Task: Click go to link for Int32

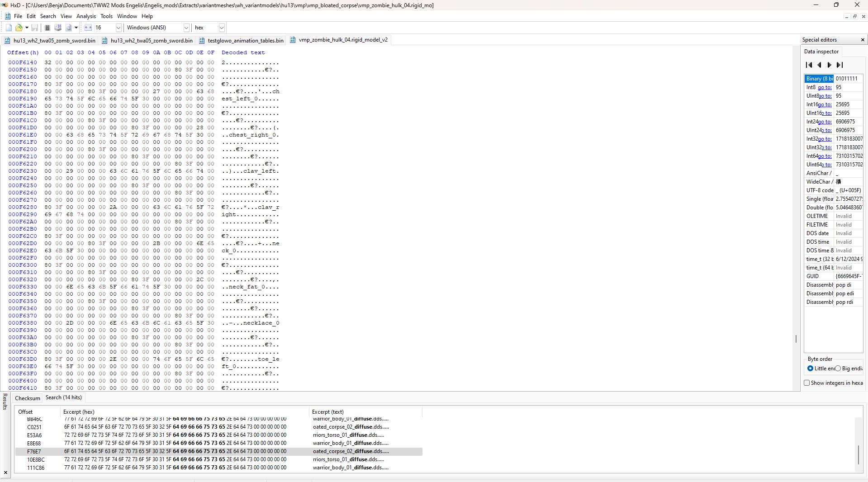Action: [825, 139]
